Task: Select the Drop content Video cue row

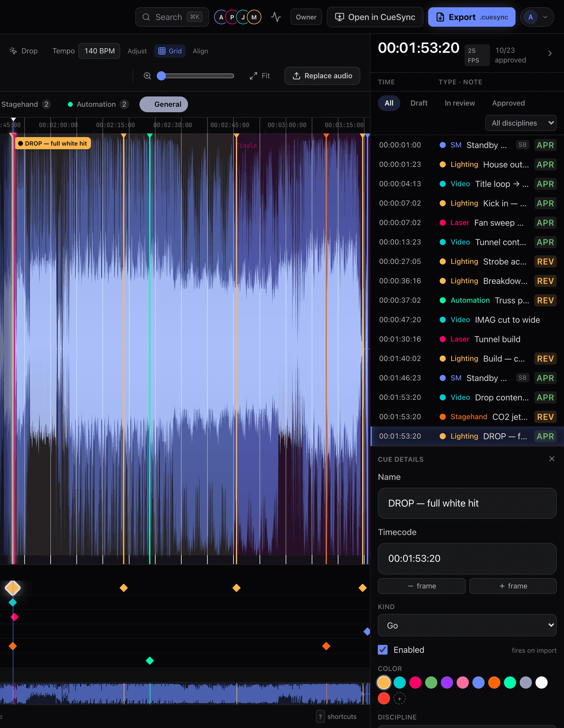Action: click(467, 397)
